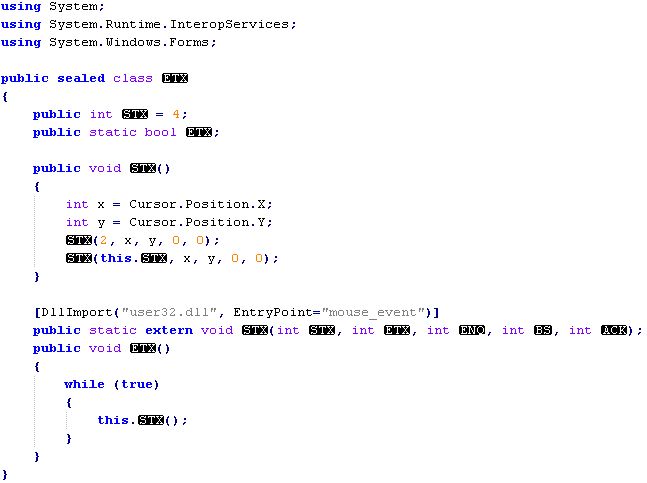Click the 'bool' keyword in static field

pyautogui.click(x=161, y=132)
